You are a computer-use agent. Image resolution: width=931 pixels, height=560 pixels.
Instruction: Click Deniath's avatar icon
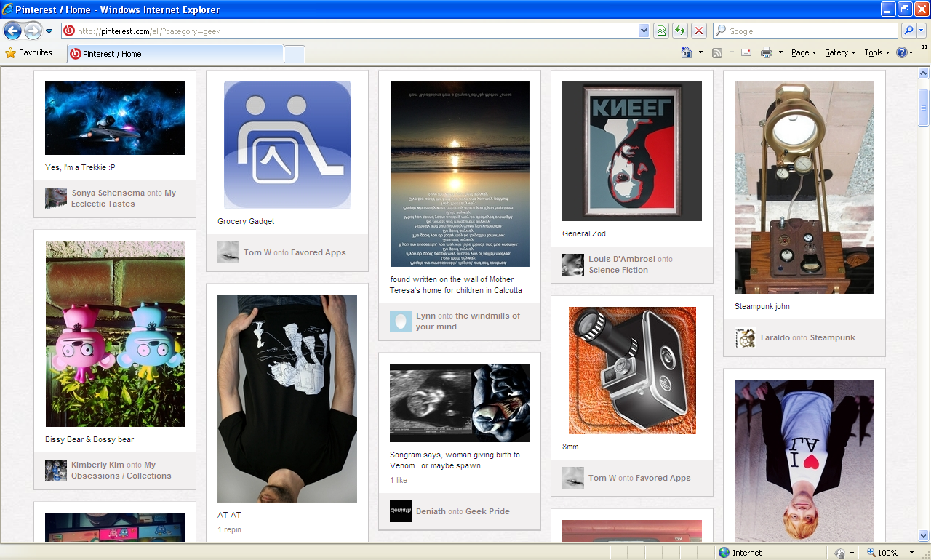pos(401,511)
